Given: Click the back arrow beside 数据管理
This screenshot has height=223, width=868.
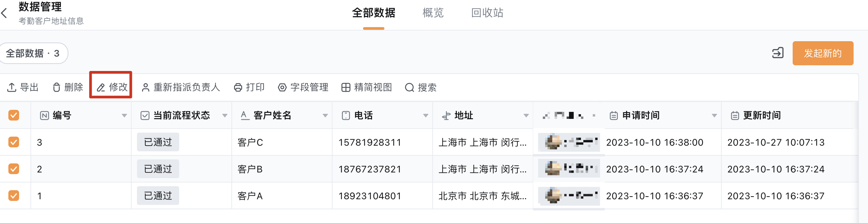Looking at the screenshot, I should (x=4, y=13).
